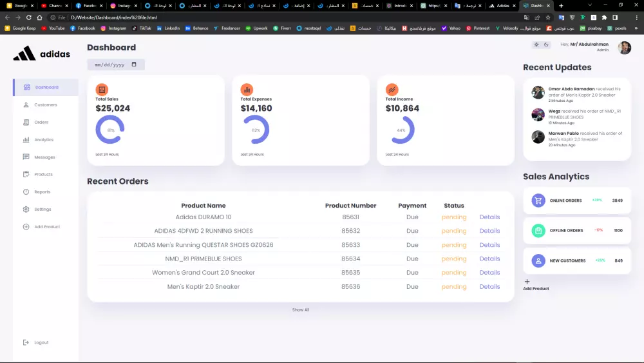Switch to dark theme moon icon
The height and width of the screenshot is (363, 644).
tap(546, 44)
